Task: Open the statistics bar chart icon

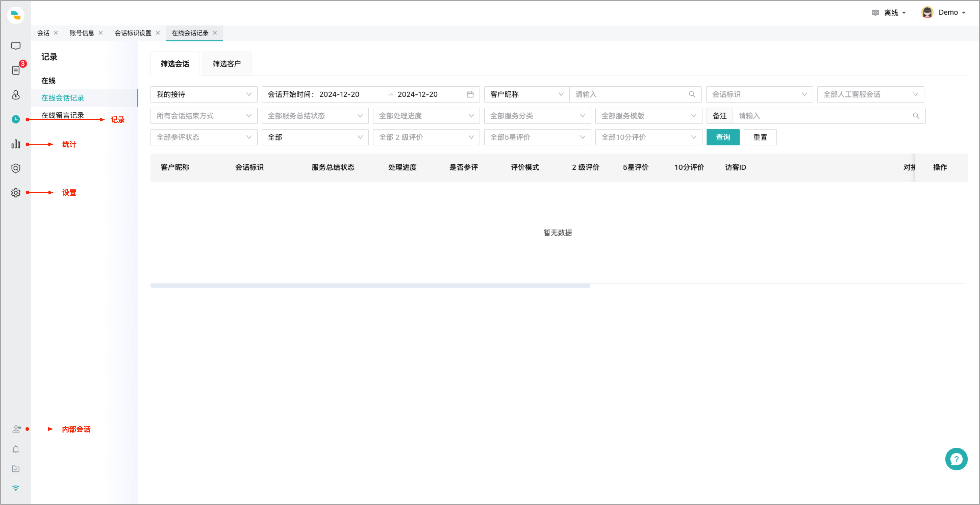Action: (x=16, y=144)
